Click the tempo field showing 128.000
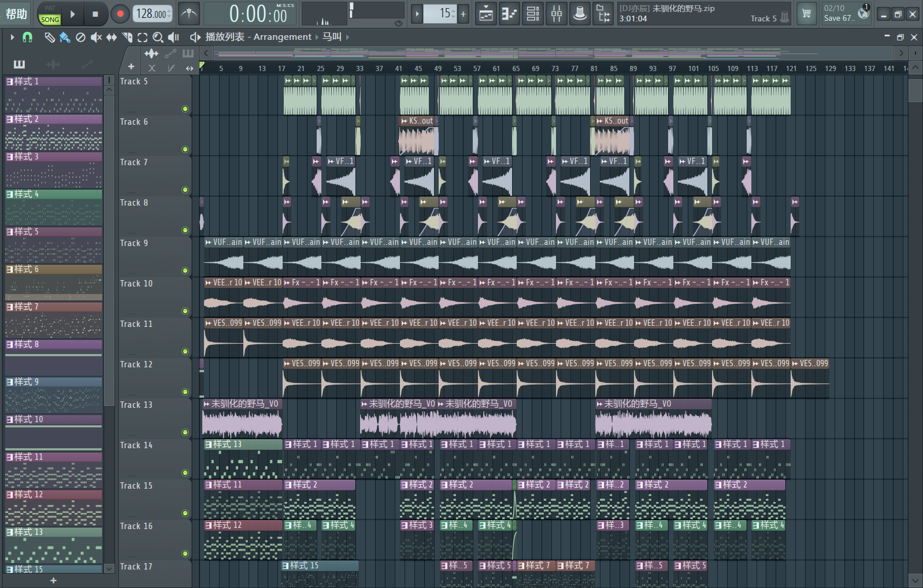 [x=152, y=14]
